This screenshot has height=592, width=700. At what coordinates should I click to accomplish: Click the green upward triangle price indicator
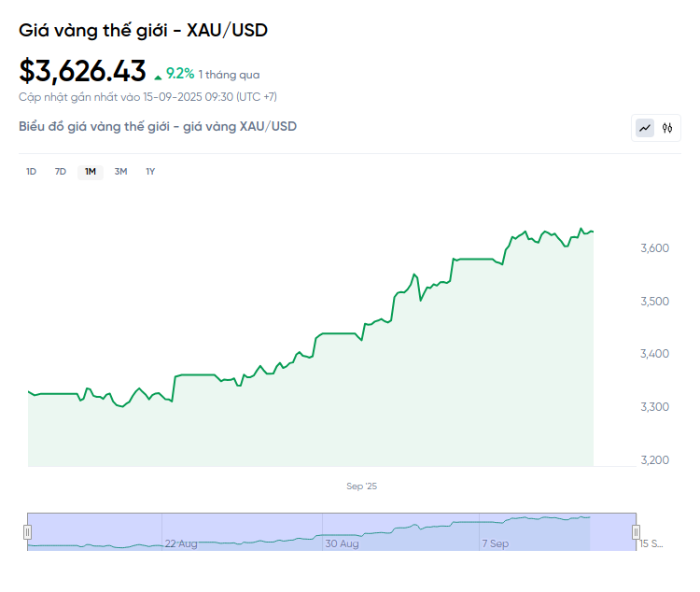(x=158, y=75)
